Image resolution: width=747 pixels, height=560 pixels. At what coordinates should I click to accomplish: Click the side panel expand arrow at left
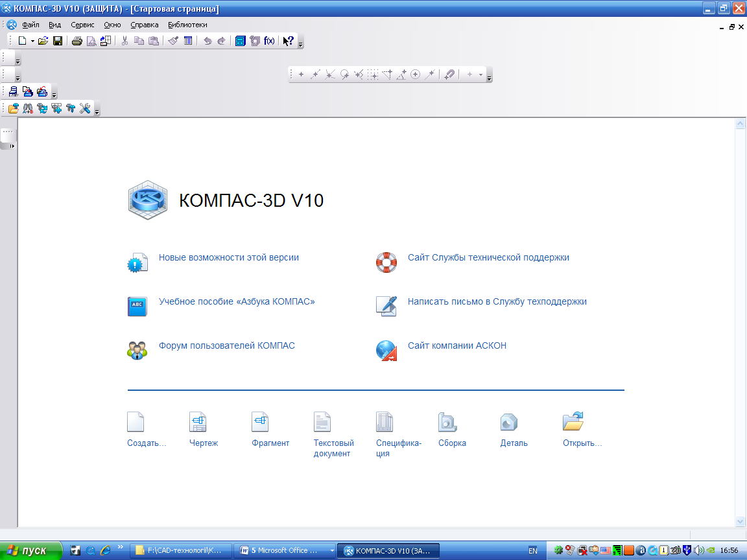click(x=12, y=146)
